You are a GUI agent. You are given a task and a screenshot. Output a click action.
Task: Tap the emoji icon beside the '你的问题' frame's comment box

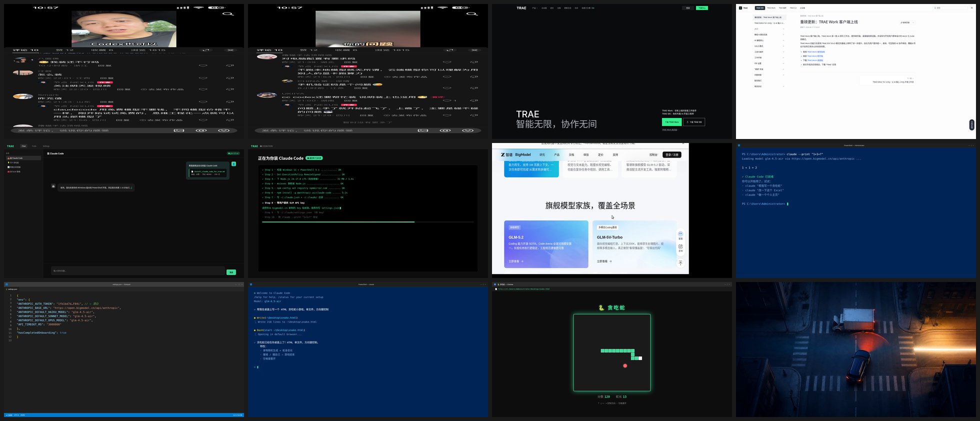[x=467, y=130]
